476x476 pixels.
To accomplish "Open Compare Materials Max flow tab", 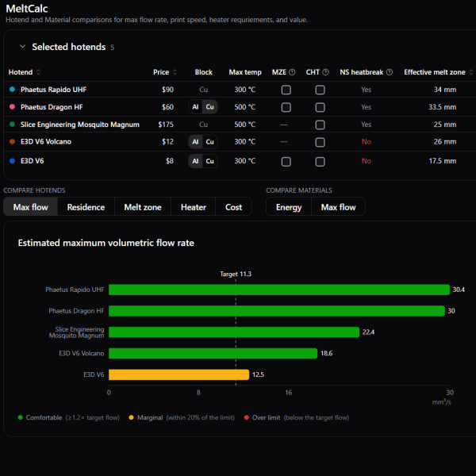I will pyautogui.click(x=338, y=207).
